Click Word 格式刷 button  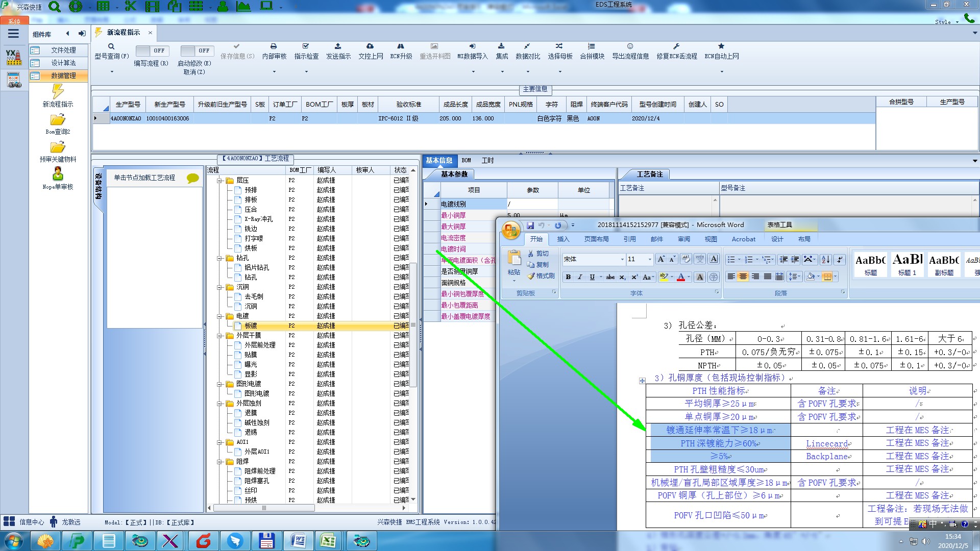(x=541, y=276)
